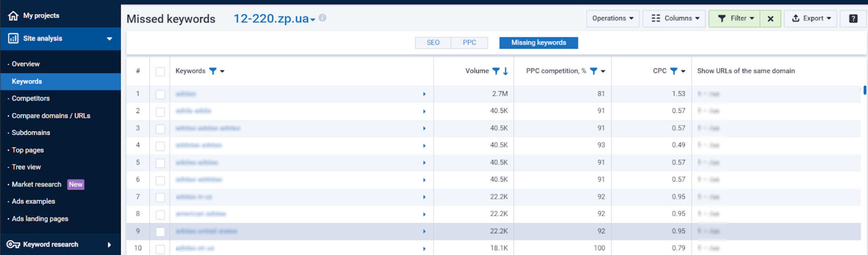Check the checkbox for row 5
868x255 pixels.
160,163
